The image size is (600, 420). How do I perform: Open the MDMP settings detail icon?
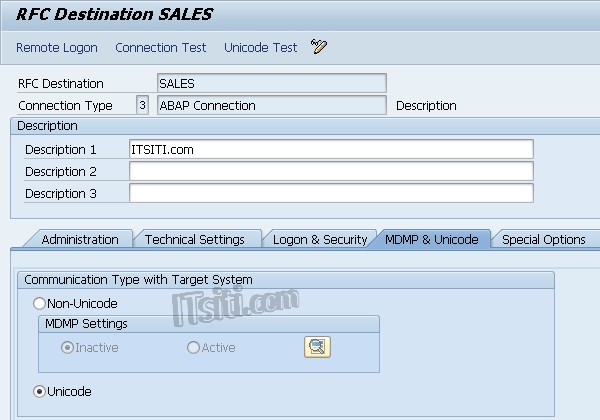(317, 347)
